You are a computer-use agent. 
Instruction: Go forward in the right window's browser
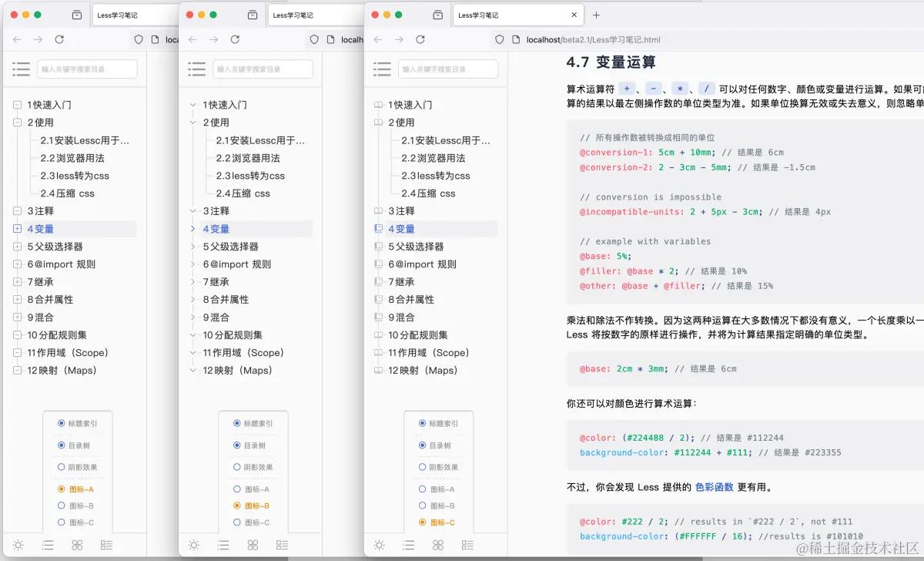pos(399,39)
